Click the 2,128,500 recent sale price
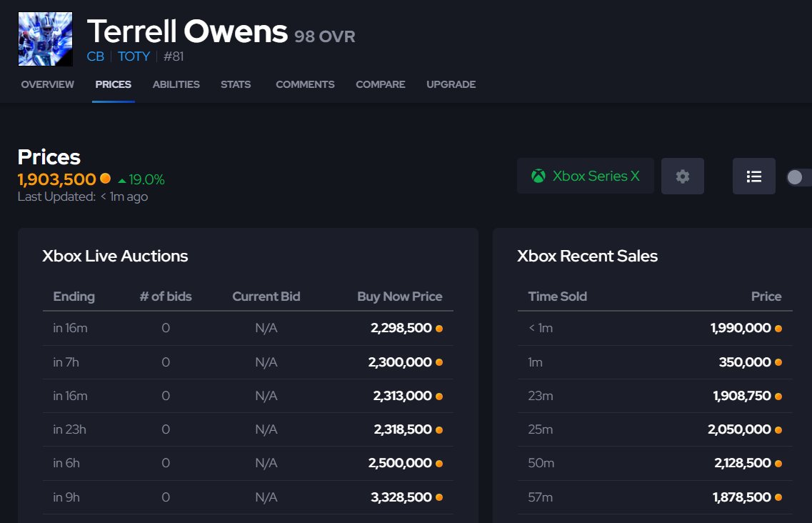The width and height of the screenshot is (812, 523). click(x=743, y=464)
